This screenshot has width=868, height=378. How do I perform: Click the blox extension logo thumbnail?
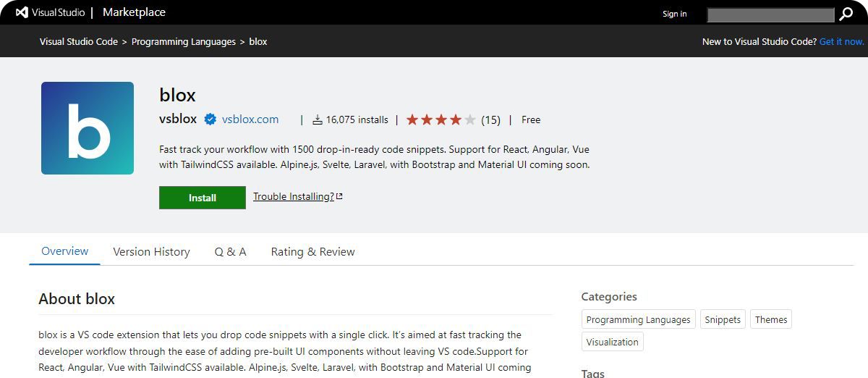click(x=88, y=128)
